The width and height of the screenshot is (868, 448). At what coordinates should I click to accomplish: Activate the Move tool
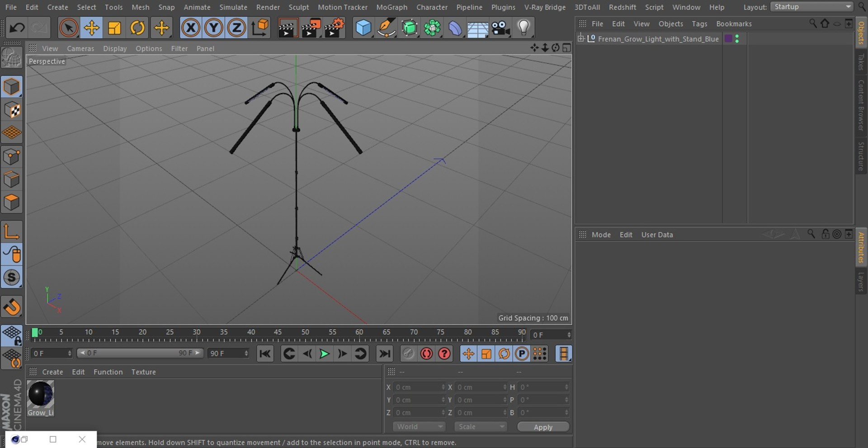pyautogui.click(x=91, y=28)
